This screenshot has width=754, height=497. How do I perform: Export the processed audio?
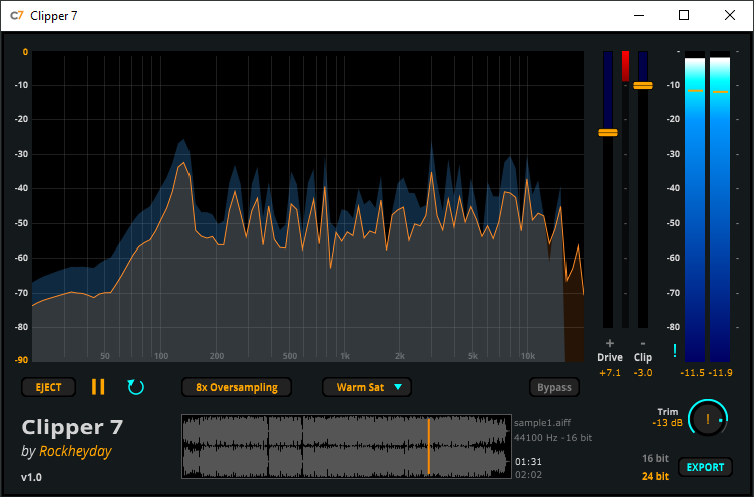tap(705, 467)
